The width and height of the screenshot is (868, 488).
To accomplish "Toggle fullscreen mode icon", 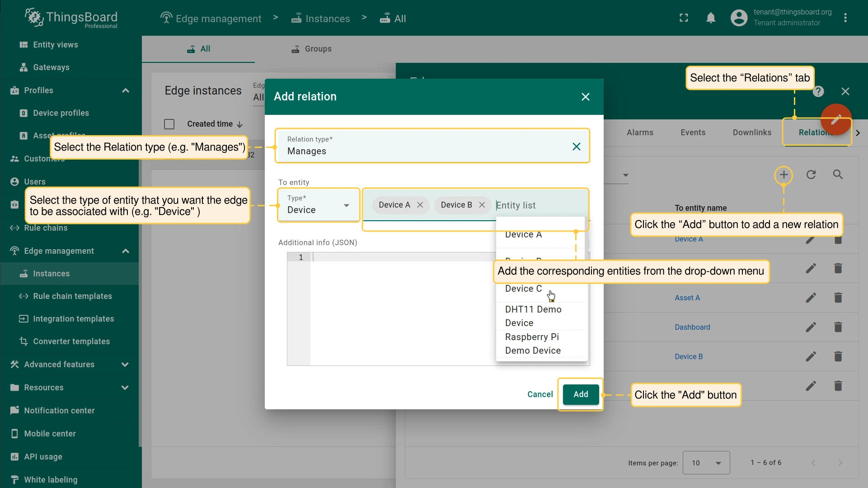I will pyautogui.click(x=684, y=18).
